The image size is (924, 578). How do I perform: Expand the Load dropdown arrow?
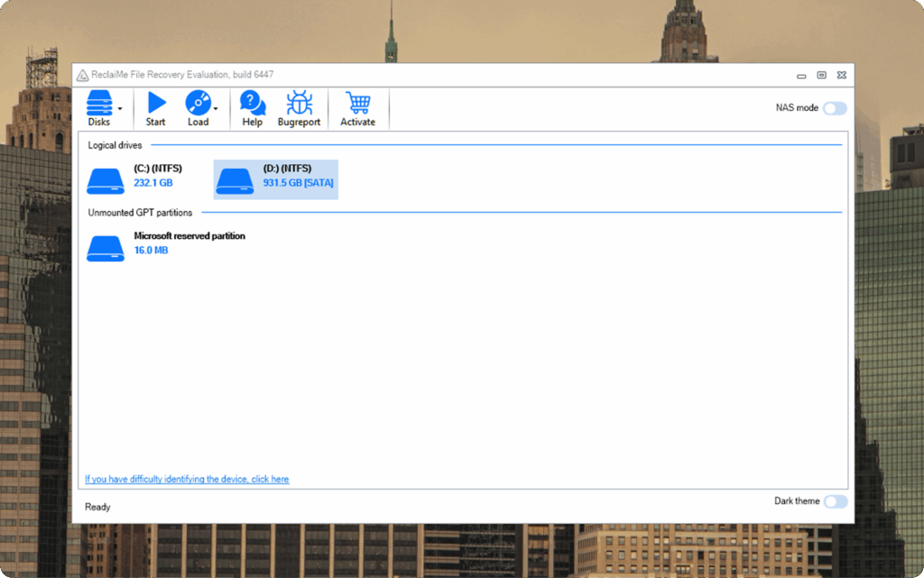[x=216, y=109]
